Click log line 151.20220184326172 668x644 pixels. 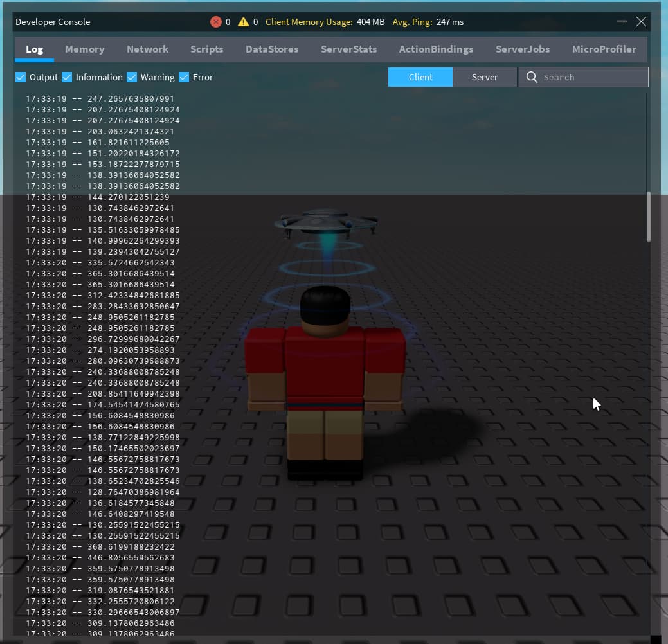(103, 154)
